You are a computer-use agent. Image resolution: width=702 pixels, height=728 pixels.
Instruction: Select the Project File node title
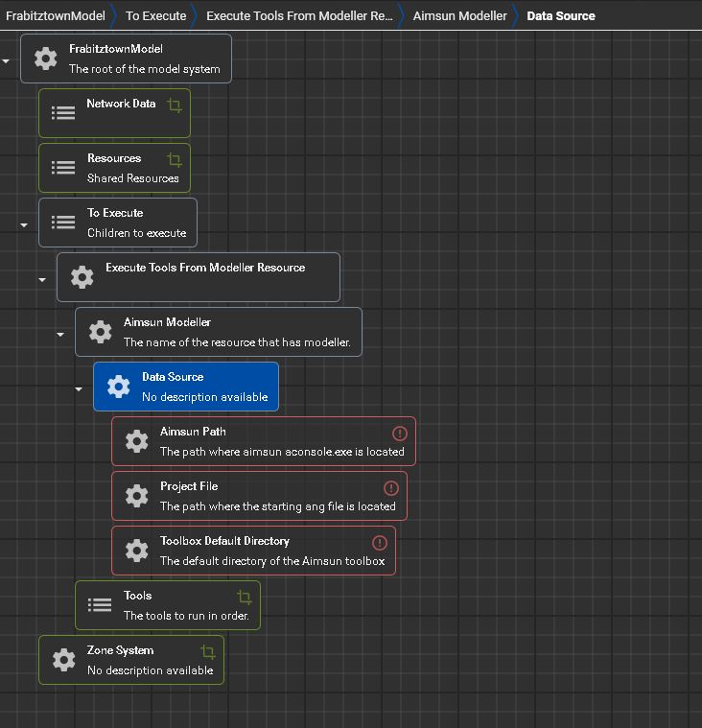click(x=189, y=486)
